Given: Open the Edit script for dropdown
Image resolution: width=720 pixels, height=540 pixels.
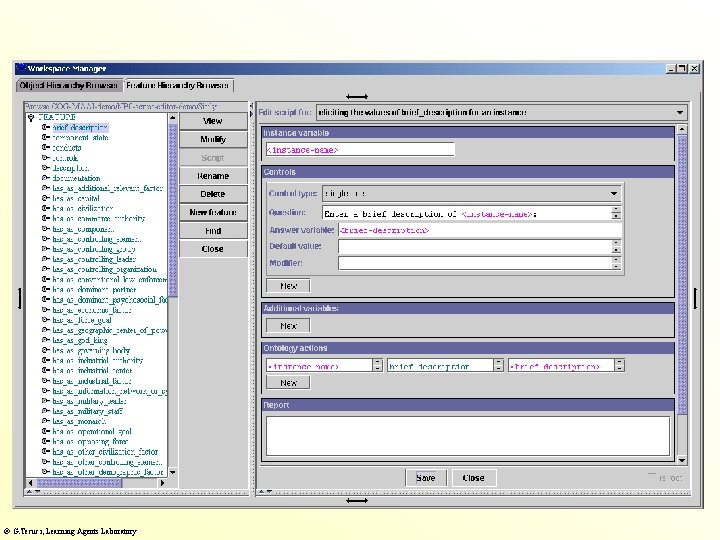Looking at the screenshot, I should (680, 113).
